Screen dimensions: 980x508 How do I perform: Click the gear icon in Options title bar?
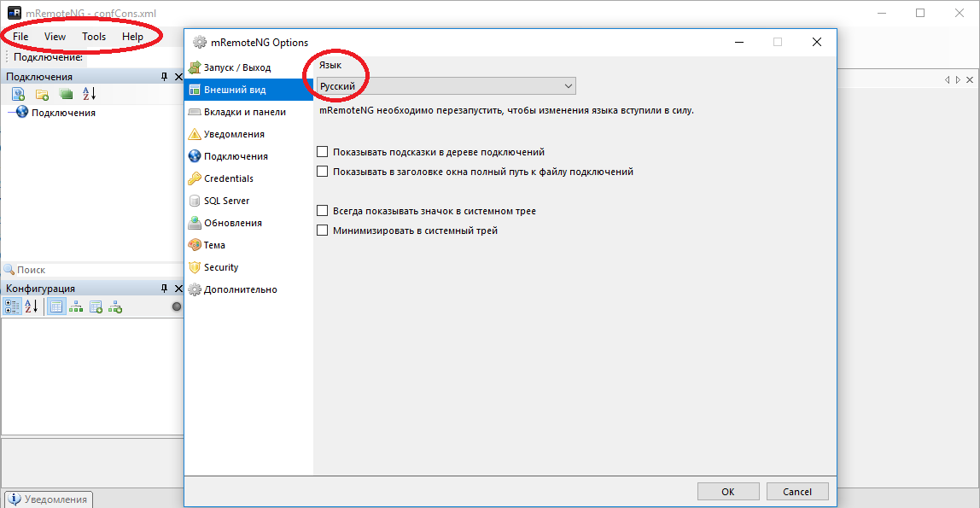click(x=200, y=42)
